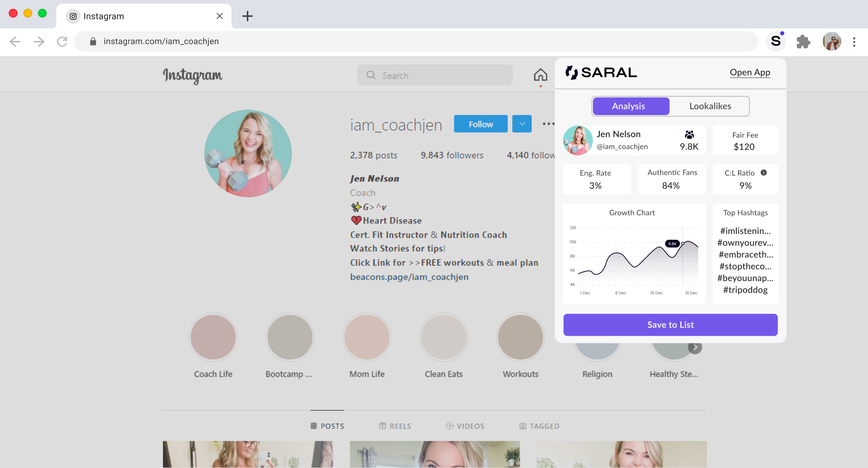Open the Clean Eats highlight
The image size is (868, 468).
[x=444, y=337]
